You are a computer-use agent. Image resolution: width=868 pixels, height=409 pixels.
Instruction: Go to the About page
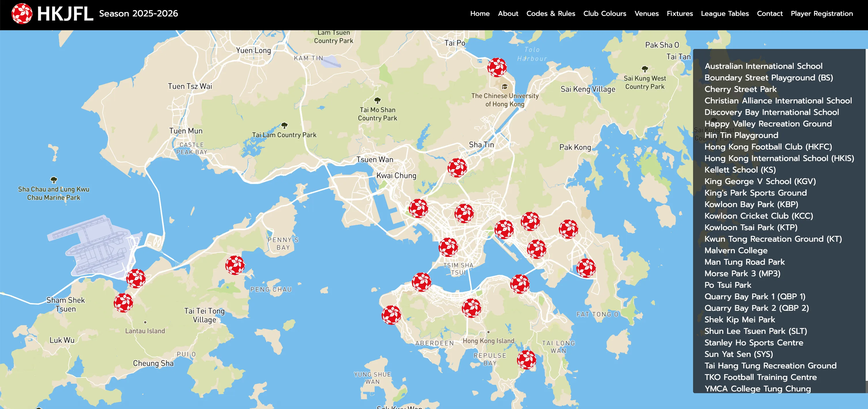tap(508, 14)
